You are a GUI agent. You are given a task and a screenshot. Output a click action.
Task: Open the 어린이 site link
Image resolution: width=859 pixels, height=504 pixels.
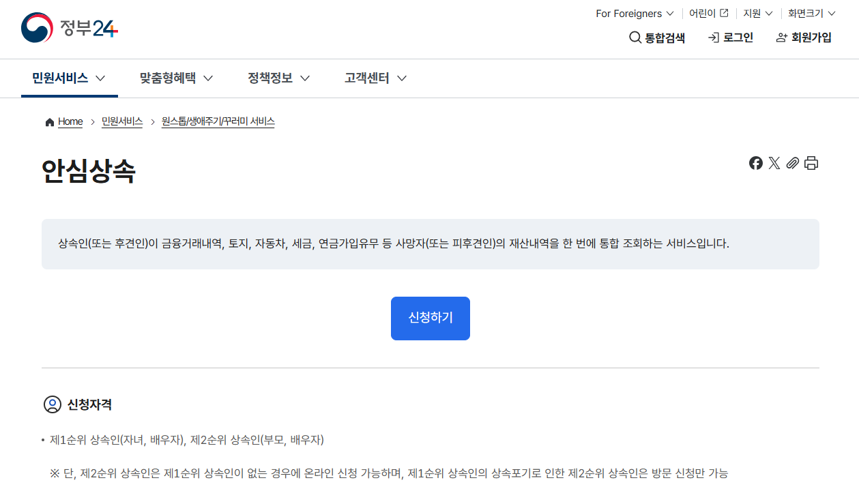pyautogui.click(x=708, y=14)
